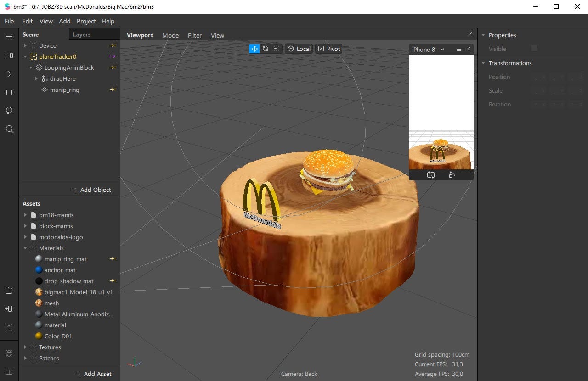The width and height of the screenshot is (588, 381).
Task: Open search with the magnifying glass icon
Action: tap(9, 129)
